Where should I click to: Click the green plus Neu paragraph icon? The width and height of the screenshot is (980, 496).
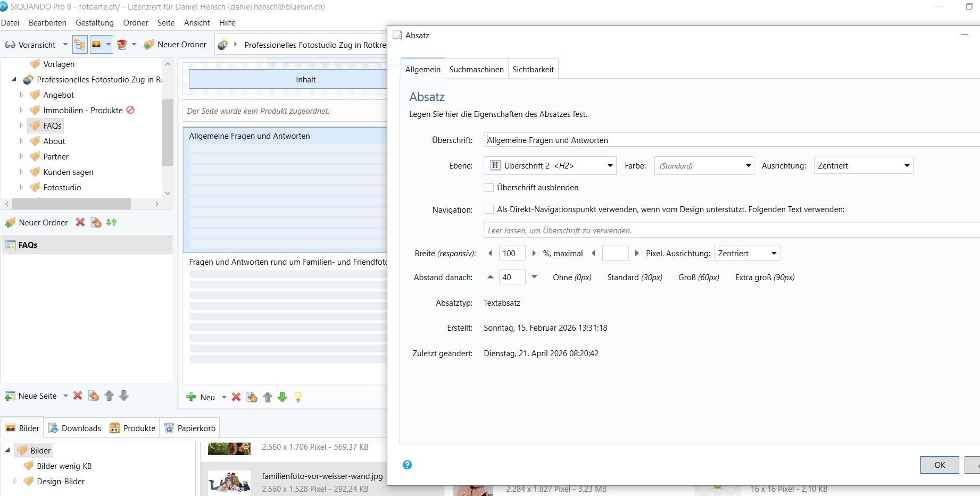(191, 397)
